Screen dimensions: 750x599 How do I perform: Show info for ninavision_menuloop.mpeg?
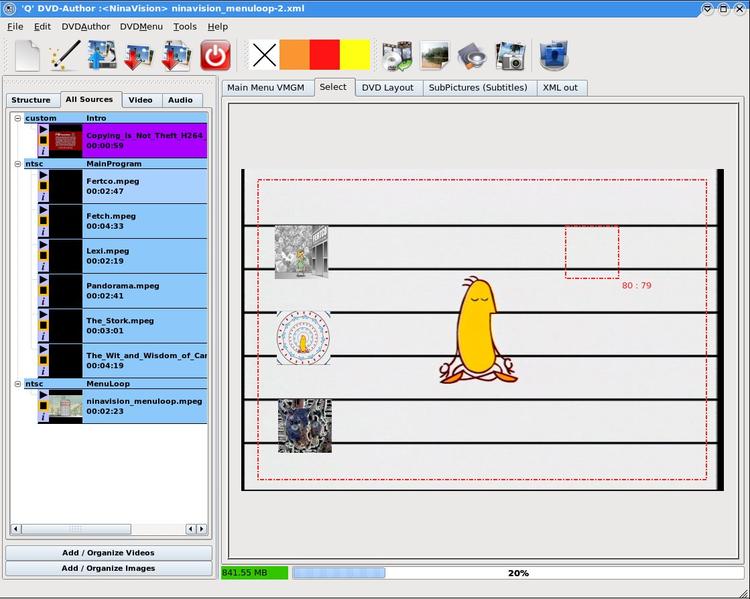click(43, 417)
